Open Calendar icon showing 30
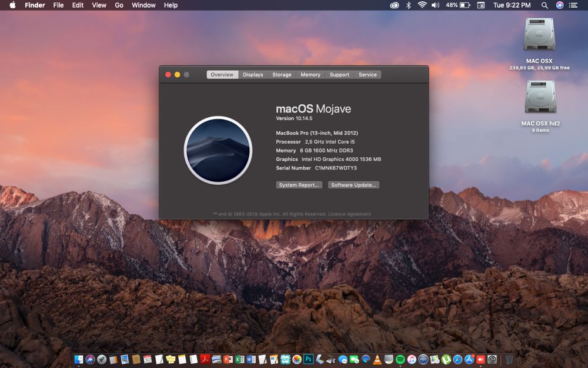The image size is (588, 368). pyautogui.click(x=148, y=359)
